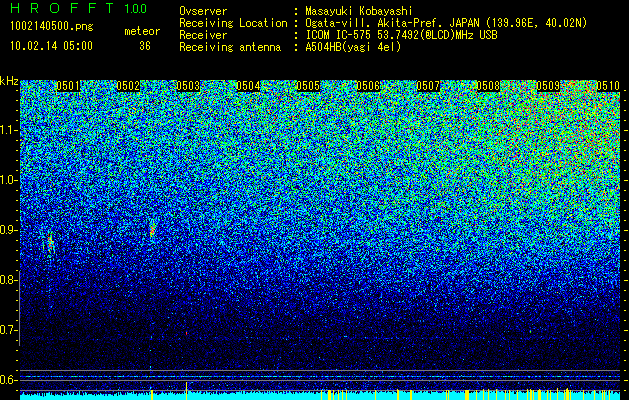Click the 0.8 frequency axis label

click(8, 280)
